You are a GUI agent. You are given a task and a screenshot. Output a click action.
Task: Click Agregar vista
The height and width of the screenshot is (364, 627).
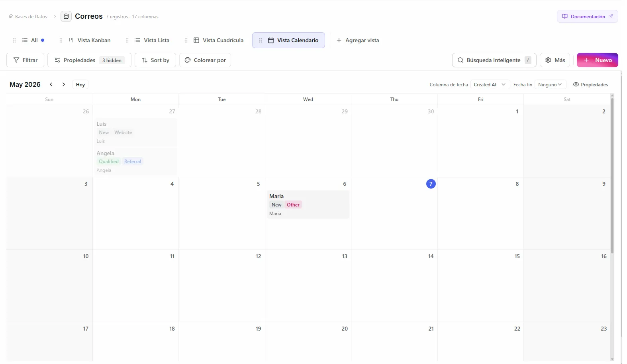click(x=358, y=40)
